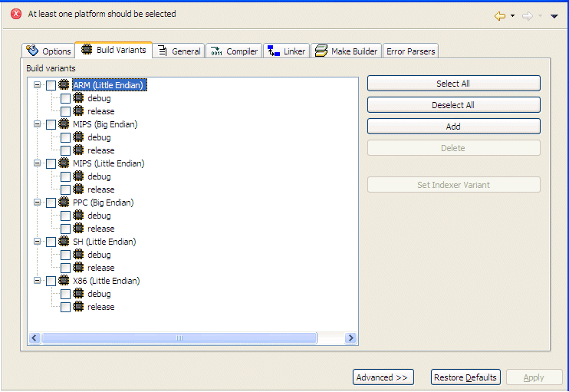
Task: Click the back navigation arrow icon
Action: pos(500,15)
